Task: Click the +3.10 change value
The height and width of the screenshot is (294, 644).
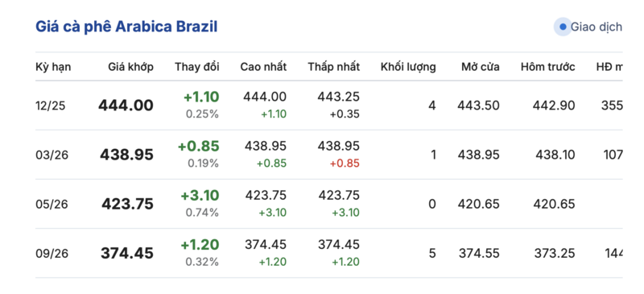Action: click(x=200, y=196)
